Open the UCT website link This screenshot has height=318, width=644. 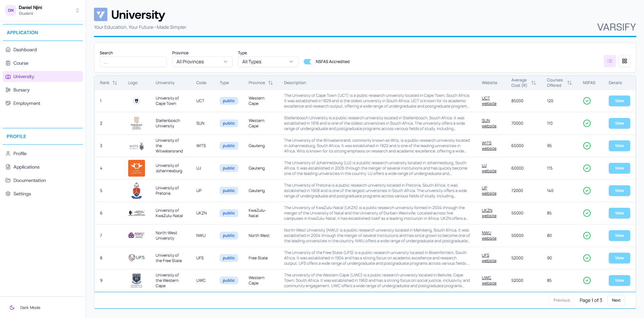tap(489, 101)
